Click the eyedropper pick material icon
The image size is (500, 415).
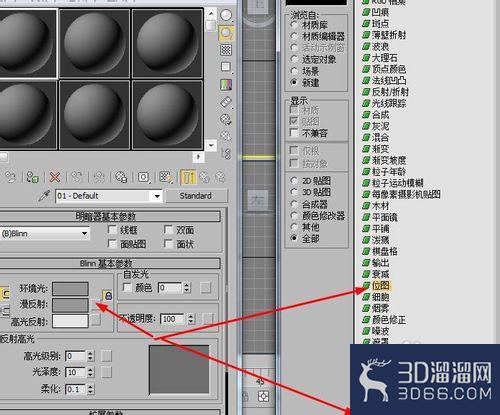click(44, 196)
